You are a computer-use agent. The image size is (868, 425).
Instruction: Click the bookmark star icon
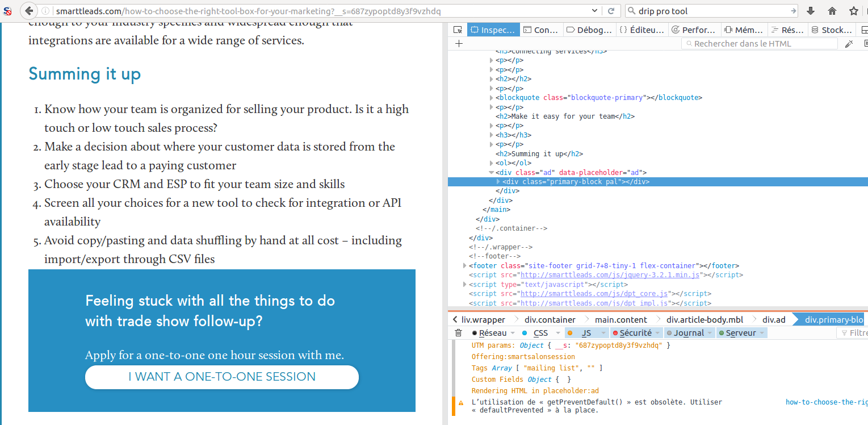click(853, 11)
